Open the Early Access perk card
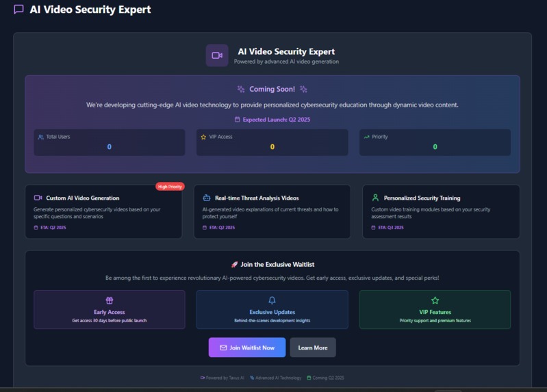 click(109, 310)
